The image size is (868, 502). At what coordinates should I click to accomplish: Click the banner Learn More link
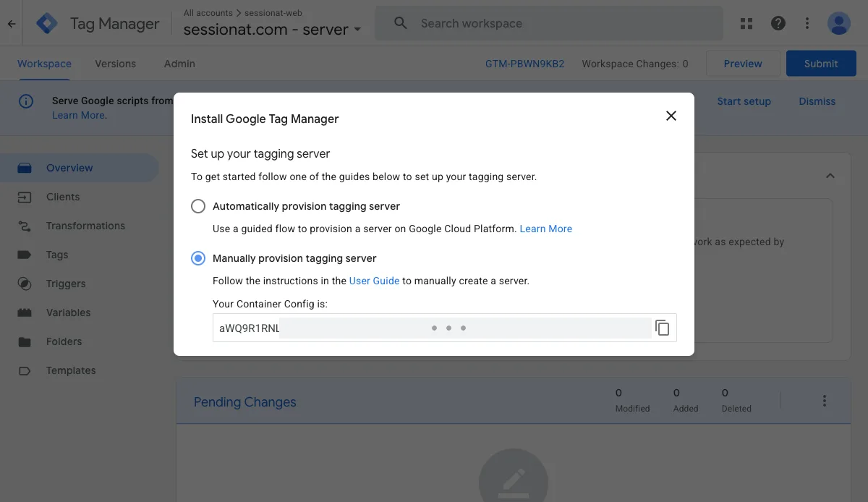coord(78,115)
